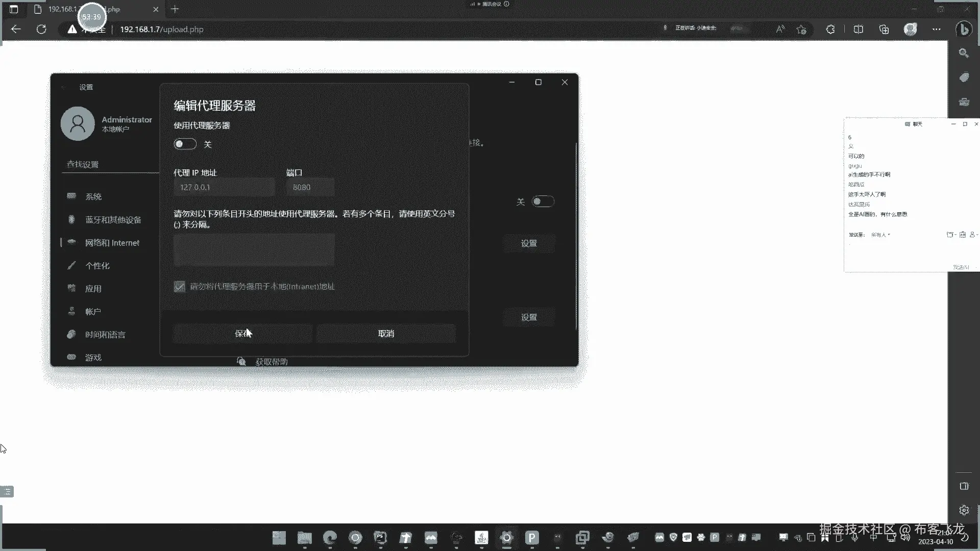The height and width of the screenshot is (551, 980).
Task: Select 个性化 in settings sidebar
Action: click(x=97, y=266)
